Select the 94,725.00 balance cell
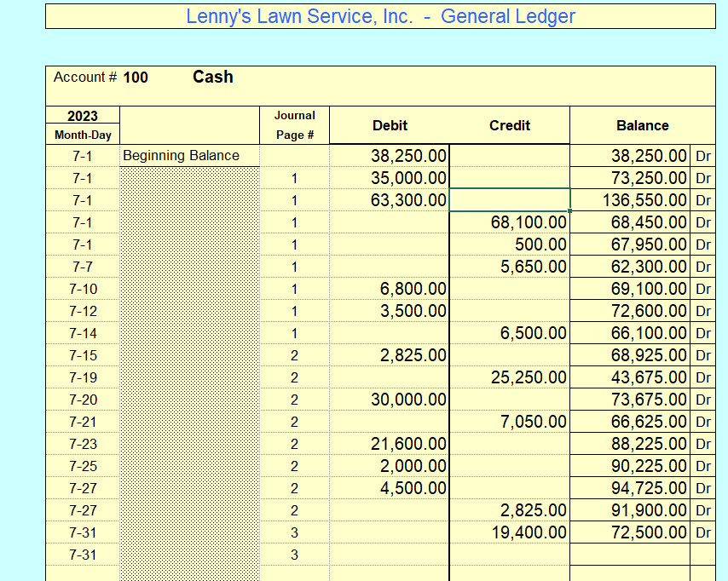Screen dimensions: 728x581 pos(630,488)
